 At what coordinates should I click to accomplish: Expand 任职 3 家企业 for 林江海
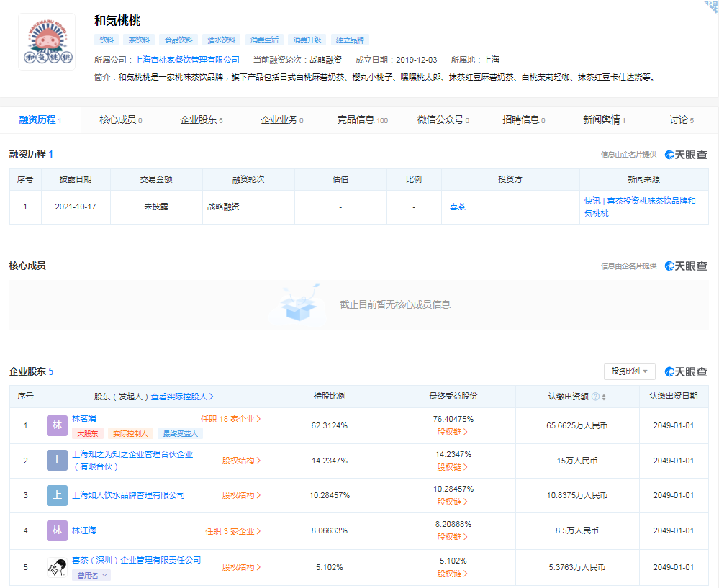coord(233,531)
